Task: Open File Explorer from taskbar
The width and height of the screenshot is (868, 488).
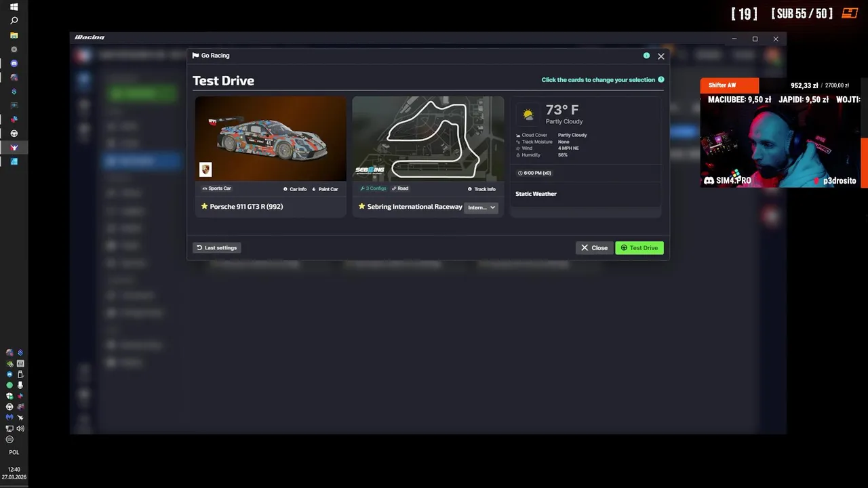Action: (x=14, y=35)
